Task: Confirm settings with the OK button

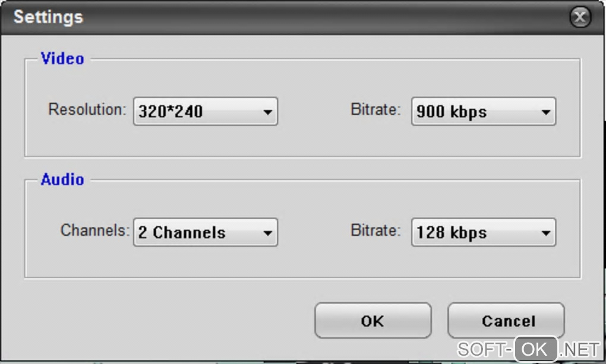Action: tap(373, 321)
